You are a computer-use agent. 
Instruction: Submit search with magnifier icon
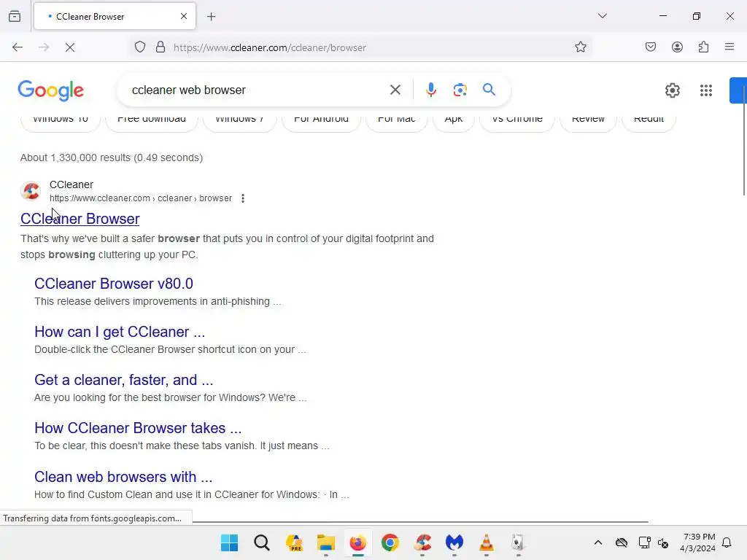pyautogui.click(x=489, y=90)
